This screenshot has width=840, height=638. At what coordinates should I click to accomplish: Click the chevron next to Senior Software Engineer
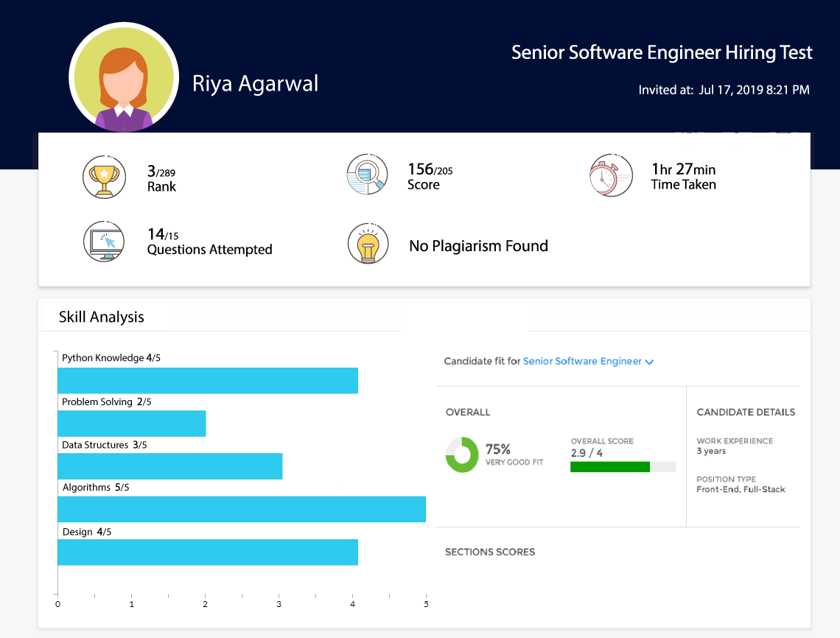[649, 362]
